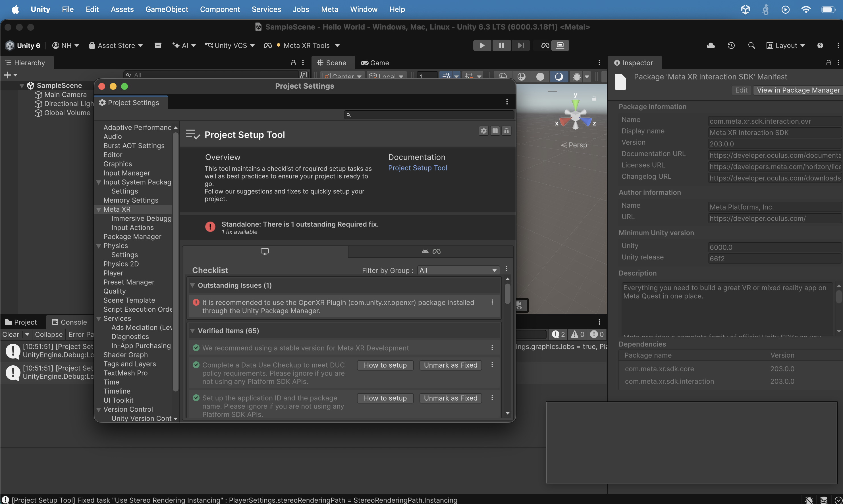Click the Clear button in Console
This screenshot has height=504, width=843.
point(11,334)
